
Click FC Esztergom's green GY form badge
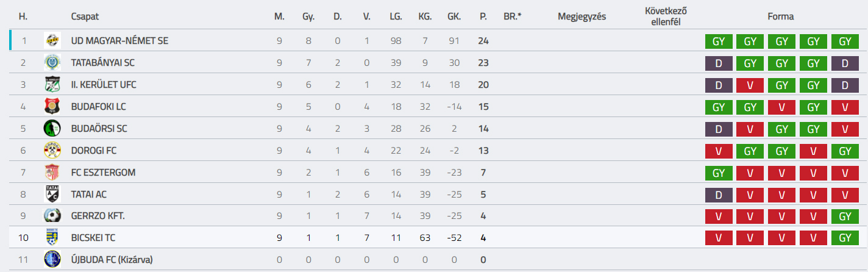(719, 173)
